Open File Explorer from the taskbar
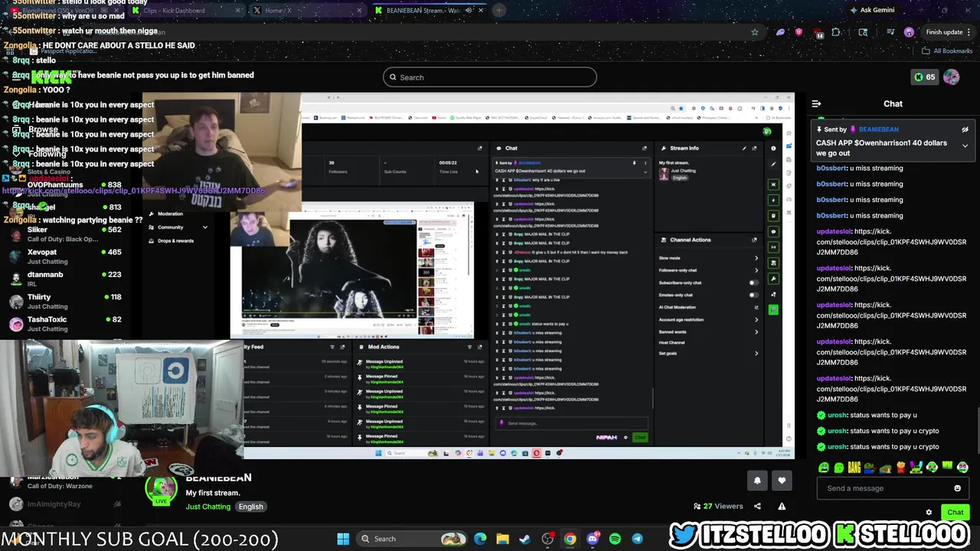Viewport: 980px width, 551px height. (502, 539)
